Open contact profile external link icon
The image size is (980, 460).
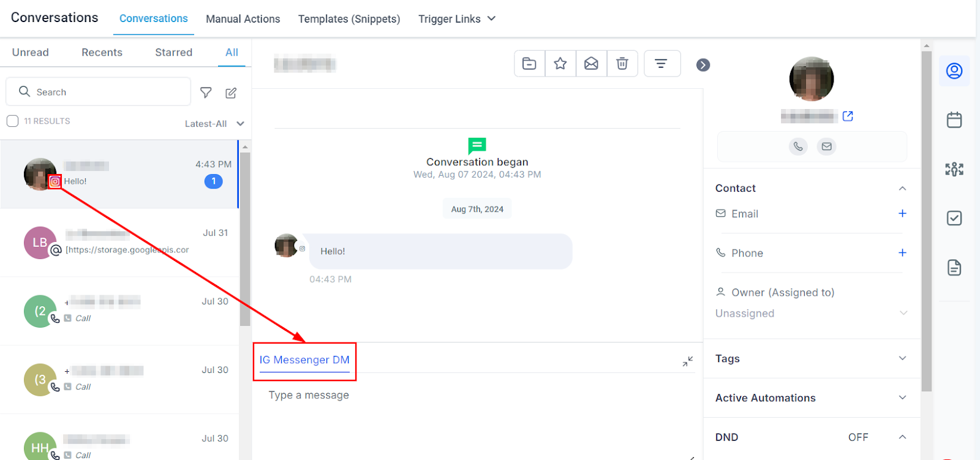(x=848, y=116)
